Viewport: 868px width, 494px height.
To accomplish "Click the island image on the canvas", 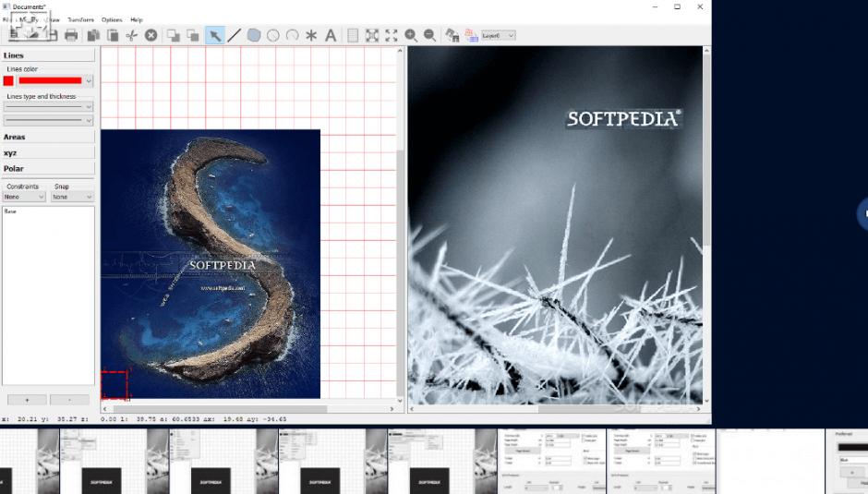I will (x=211, y=263).
